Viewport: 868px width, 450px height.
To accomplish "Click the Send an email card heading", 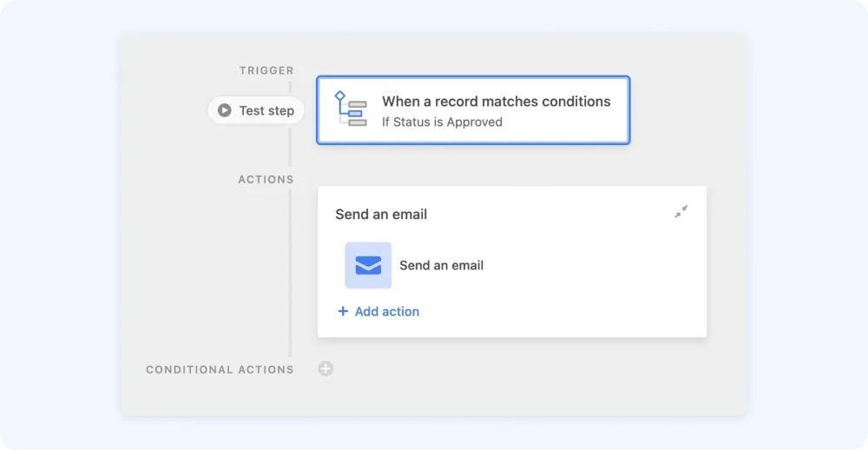I will tap(381, 215).
